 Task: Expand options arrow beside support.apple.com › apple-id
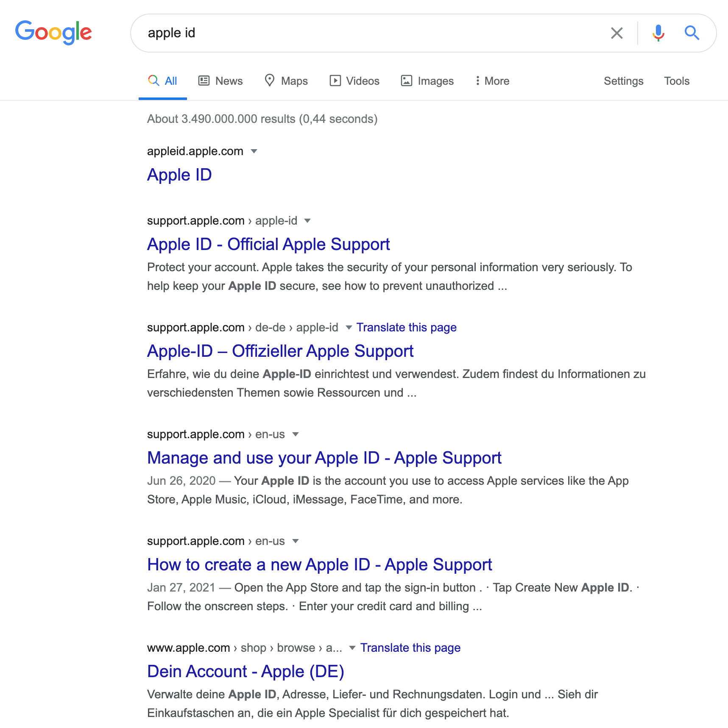(x=308, y=221)
